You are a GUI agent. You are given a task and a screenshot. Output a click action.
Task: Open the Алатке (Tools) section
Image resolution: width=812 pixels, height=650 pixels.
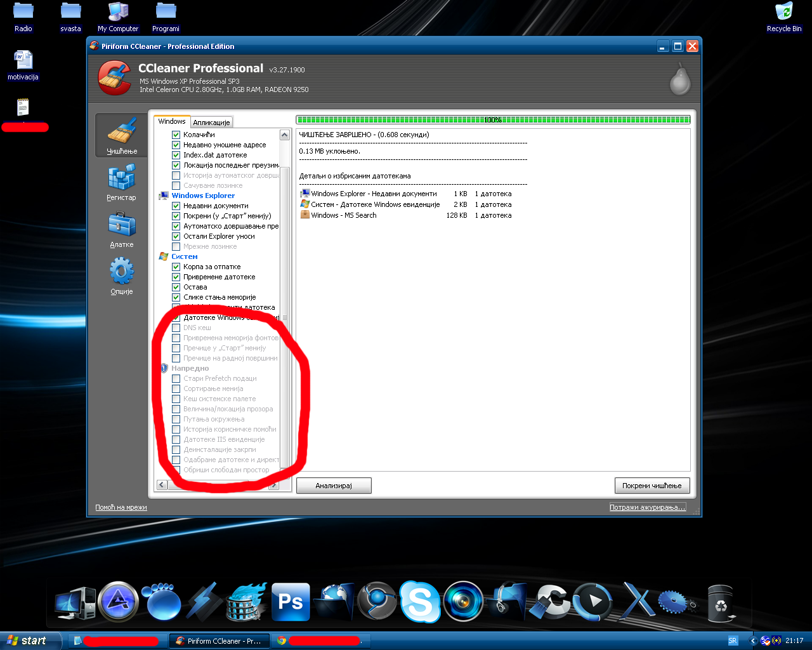[122, 229]
